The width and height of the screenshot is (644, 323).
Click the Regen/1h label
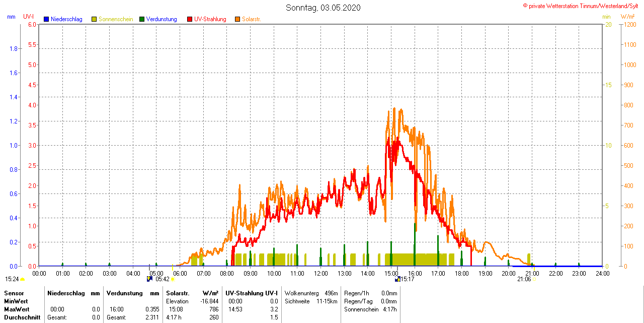[x=356, y=293]
